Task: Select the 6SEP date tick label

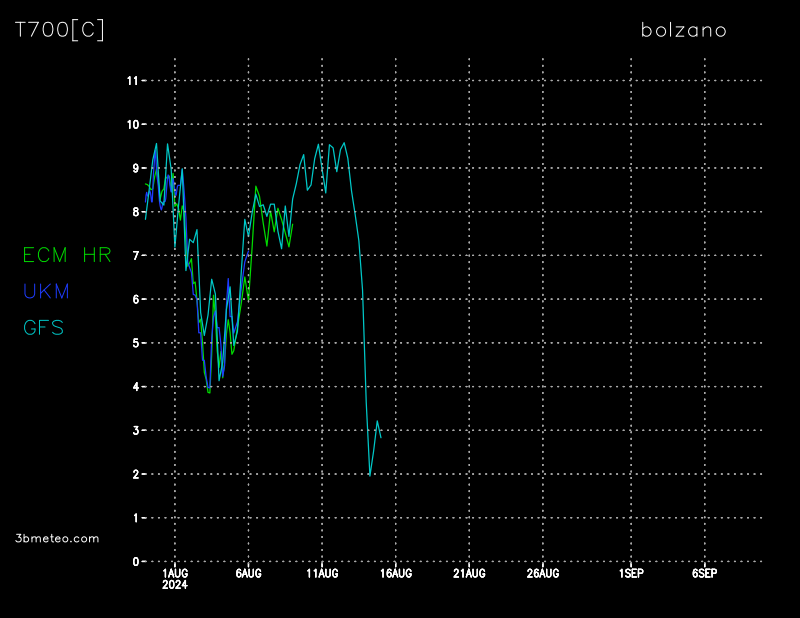Action: [704, 574]
